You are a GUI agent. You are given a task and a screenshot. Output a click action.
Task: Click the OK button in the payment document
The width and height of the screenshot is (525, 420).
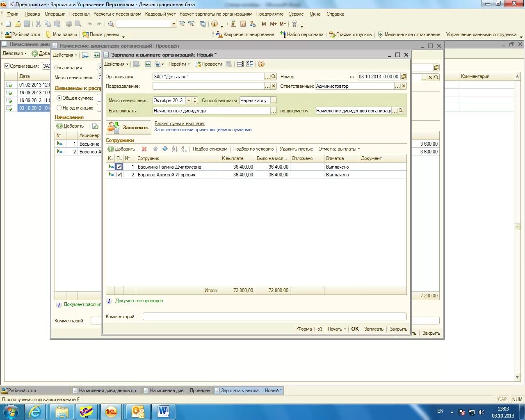tap(355, 329)
